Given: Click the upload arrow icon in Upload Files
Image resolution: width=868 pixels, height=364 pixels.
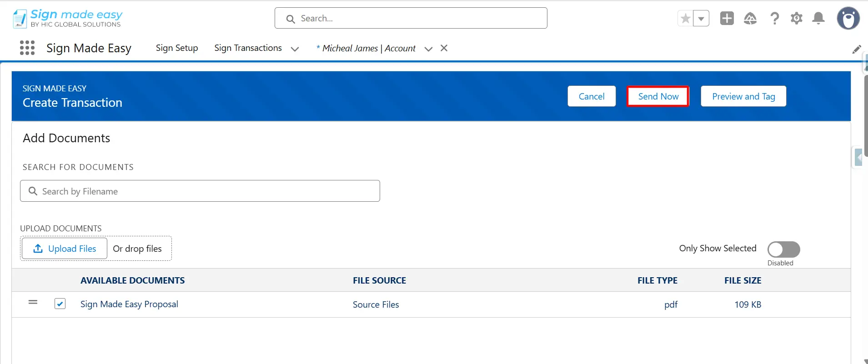Looking at the screenshot, I should tap(38, 249).
